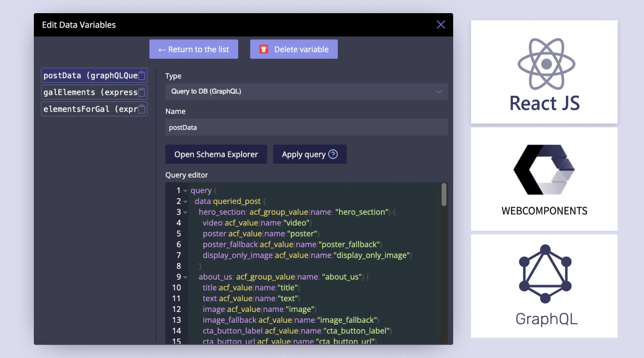
Task: Click the question mark help icon beside Apply query
Action: point(333,154)
